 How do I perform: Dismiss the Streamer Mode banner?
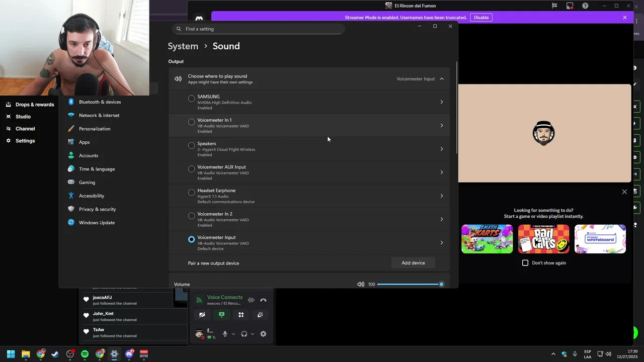(x=625, y=18)
